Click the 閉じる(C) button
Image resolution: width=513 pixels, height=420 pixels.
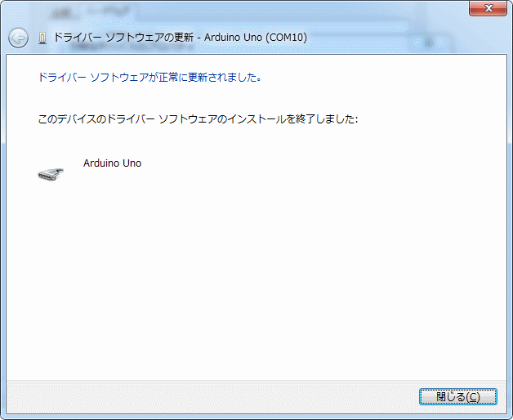pyautogui.click(x=458, y=397)
